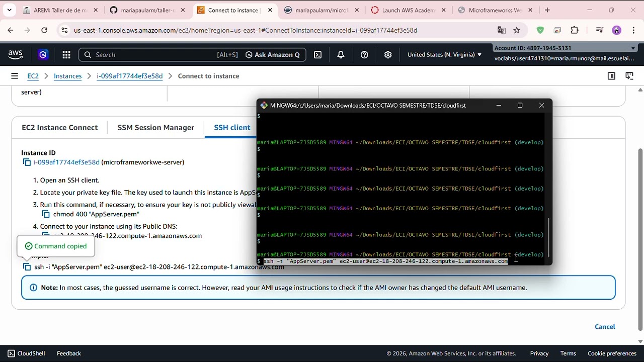Click the '1. Open an SSH client.' step
This screenshot has width=644, height=362.
coord(66,180)
